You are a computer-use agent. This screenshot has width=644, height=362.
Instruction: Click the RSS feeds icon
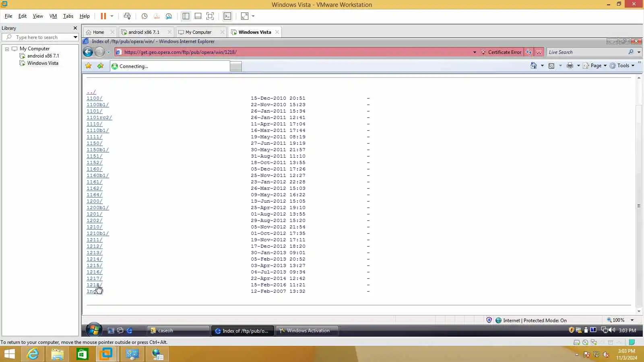551,66
